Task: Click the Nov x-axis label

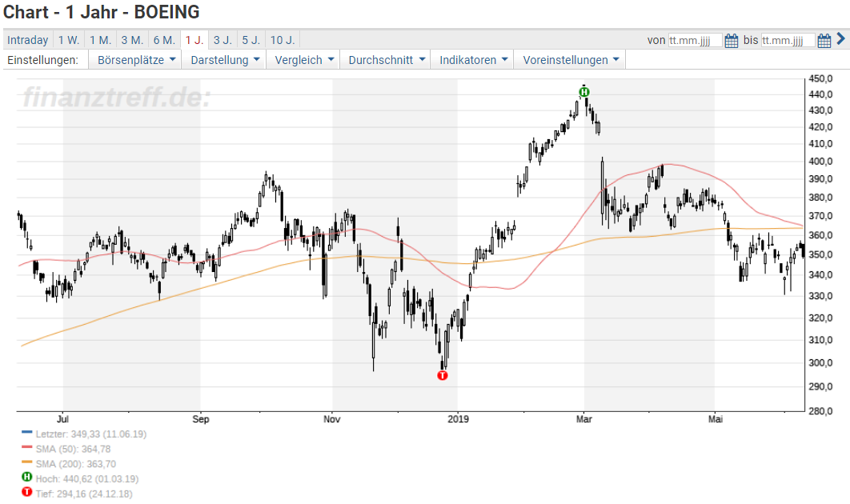Action: click(332, 419)
